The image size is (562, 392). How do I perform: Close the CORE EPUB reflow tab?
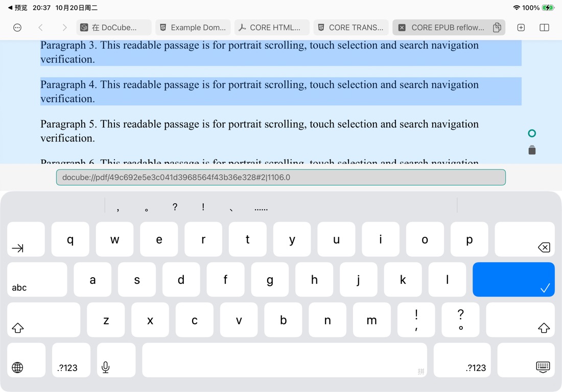[402, 28]
